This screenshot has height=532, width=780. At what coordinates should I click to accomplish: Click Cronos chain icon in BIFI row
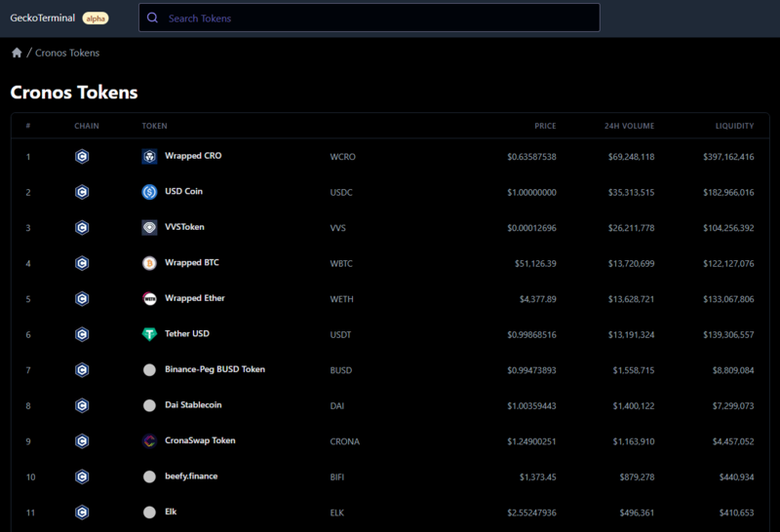pos(82,476)
